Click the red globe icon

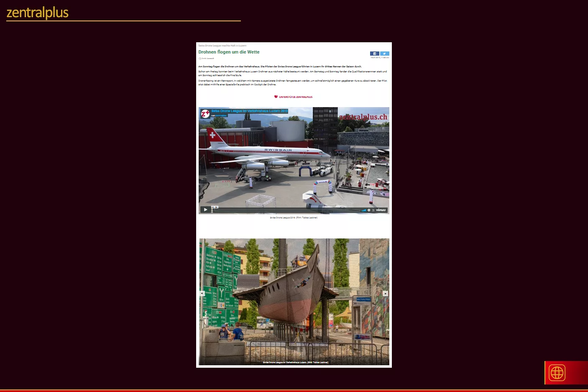coord(557,373)
